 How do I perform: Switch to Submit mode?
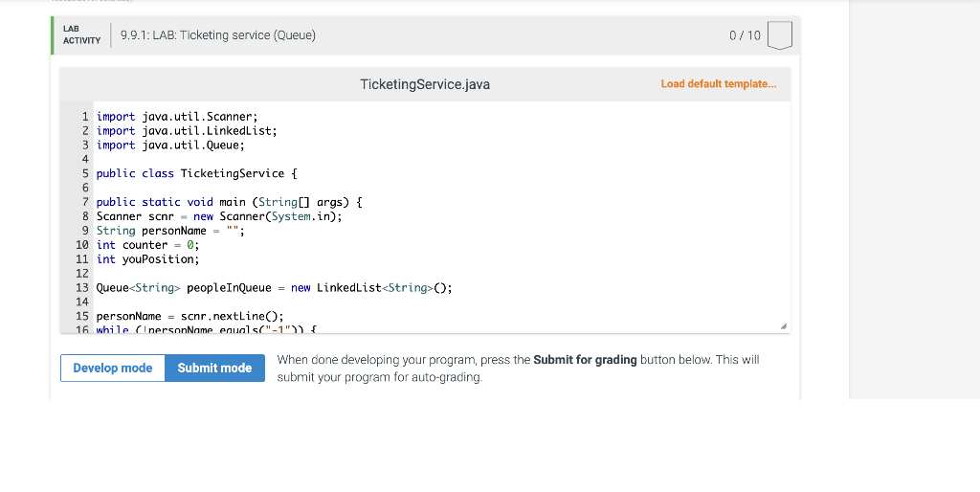coord(214,369)
